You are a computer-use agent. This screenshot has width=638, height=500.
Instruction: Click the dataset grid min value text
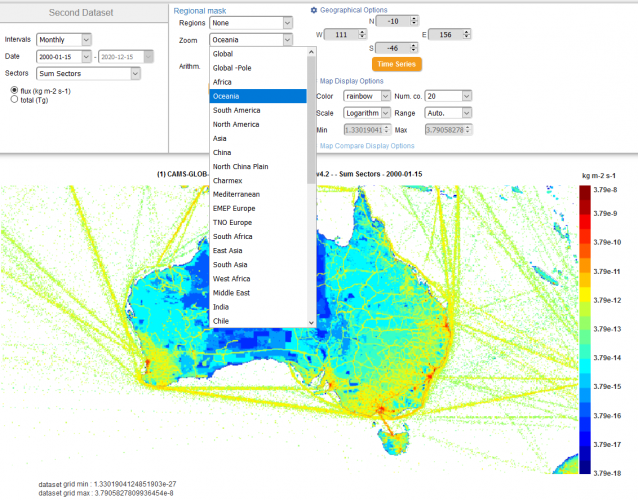(107, 484)
